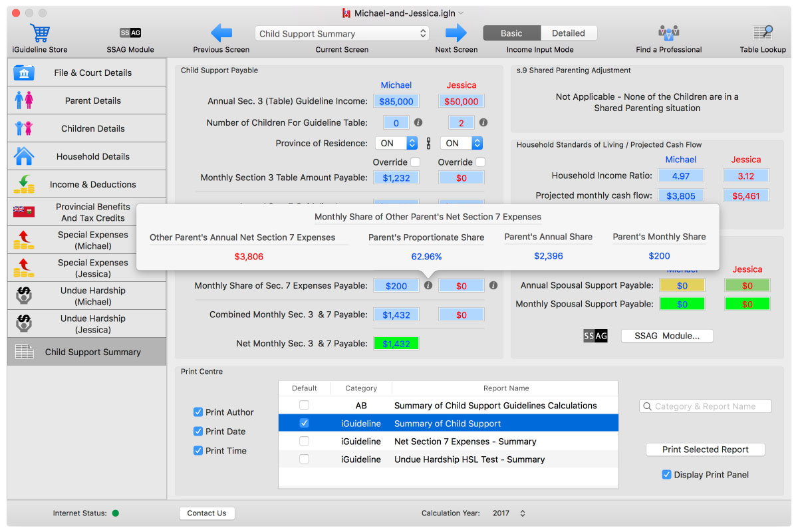Enable Michael's Override checkbox
Image resolution: width=798 pixels, height=532 pixels.
[416, 162]
